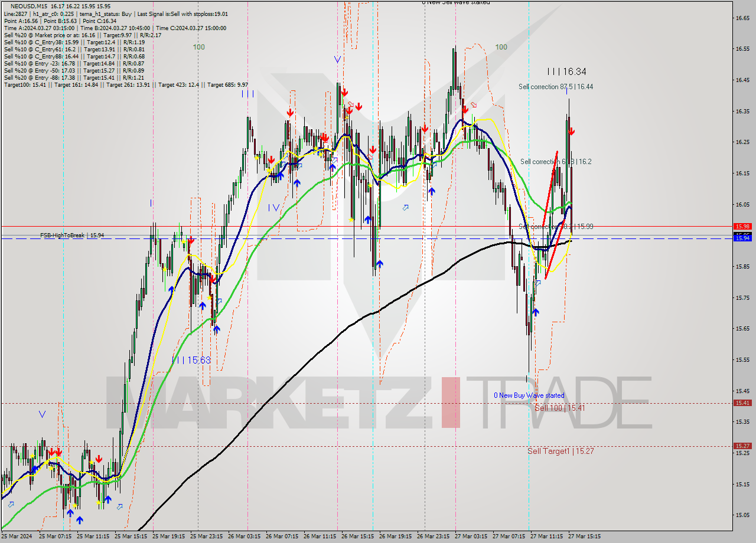The image size is (756, 543).
Task: Click the '26 Mar 19:15' time label
Action: tap(395, 537)
